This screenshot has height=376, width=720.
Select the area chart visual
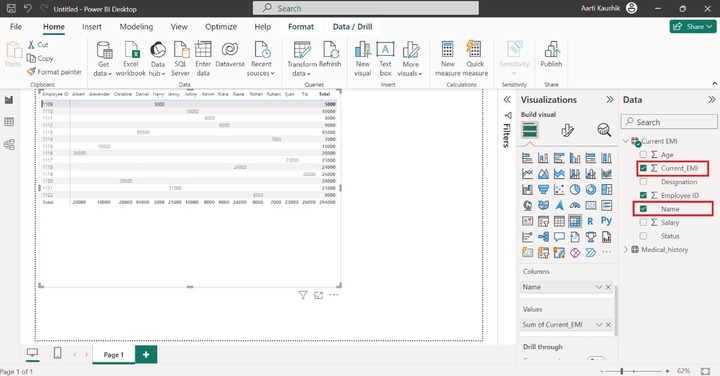pyautogui.click(x=543, y=174)
